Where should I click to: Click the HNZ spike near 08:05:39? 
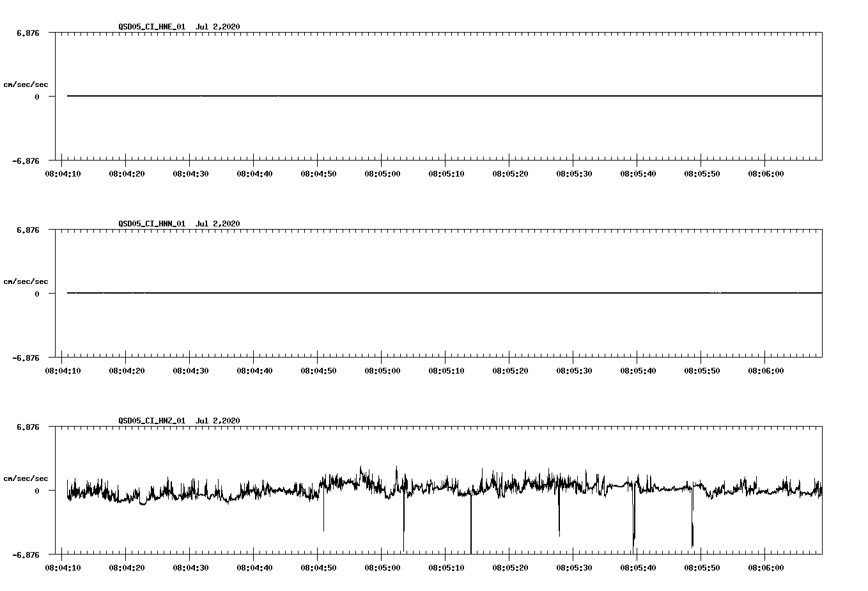point(634,519)
